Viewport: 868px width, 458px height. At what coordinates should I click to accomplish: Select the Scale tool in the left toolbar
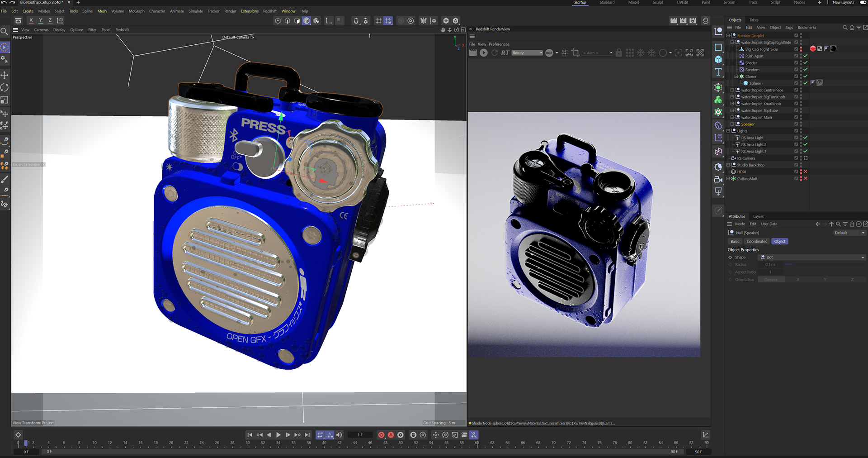[x=5, y=100]
